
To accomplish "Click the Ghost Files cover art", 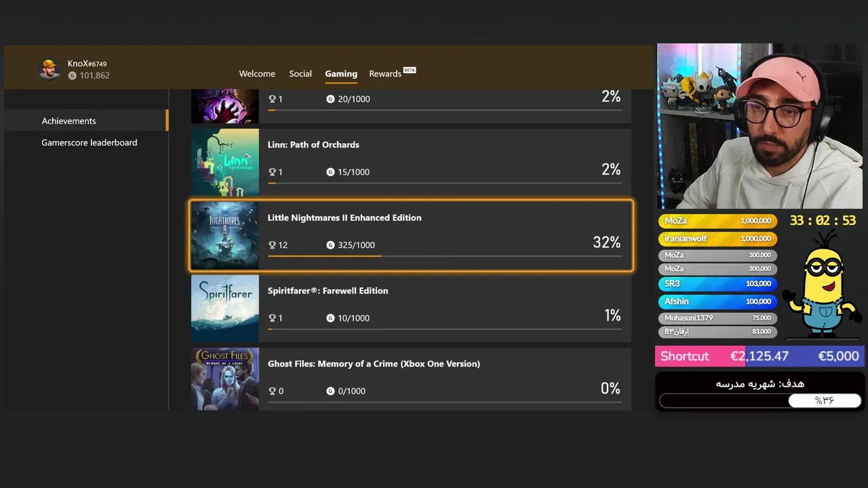I will pyautogui.click(x=225, y=379).
